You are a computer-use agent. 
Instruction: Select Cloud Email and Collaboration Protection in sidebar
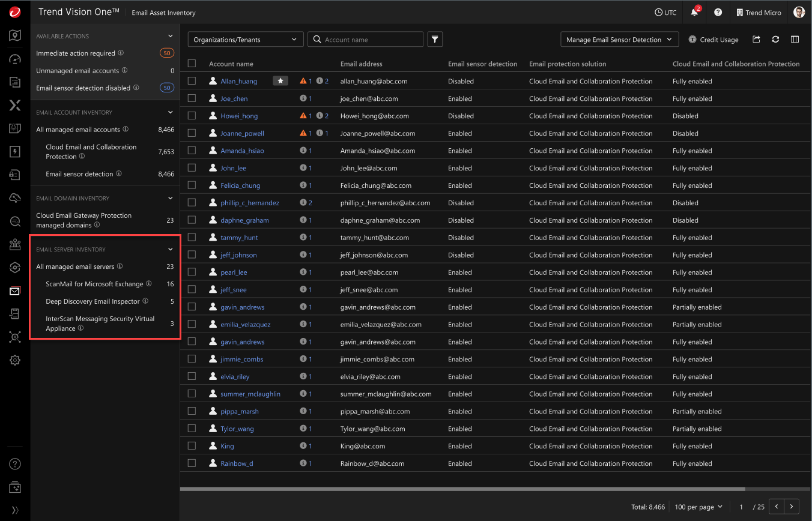(91, 151)
